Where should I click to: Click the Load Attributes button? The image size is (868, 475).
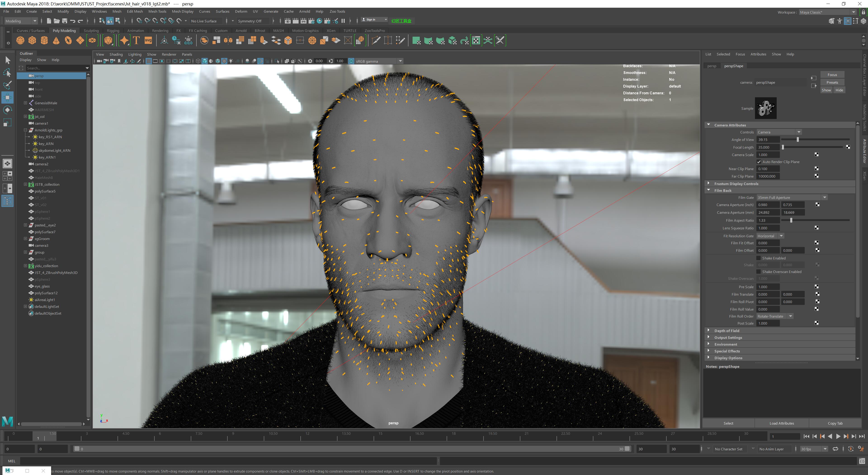tap(781, 423)
